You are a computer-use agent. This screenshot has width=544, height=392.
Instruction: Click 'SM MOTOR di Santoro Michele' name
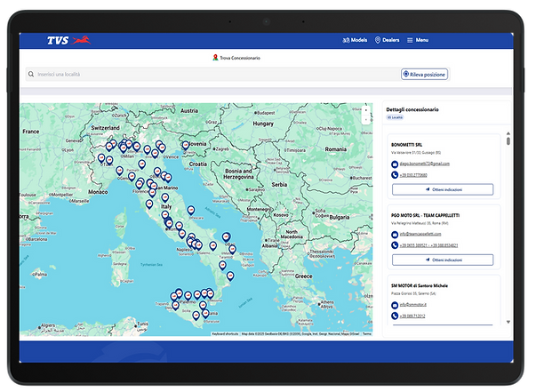[420, 286]
